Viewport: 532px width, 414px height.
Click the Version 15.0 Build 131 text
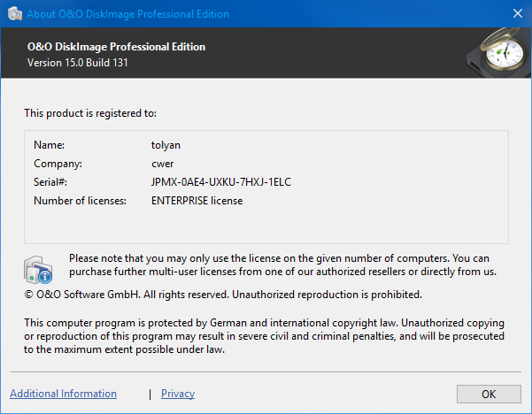pos(78,62)
